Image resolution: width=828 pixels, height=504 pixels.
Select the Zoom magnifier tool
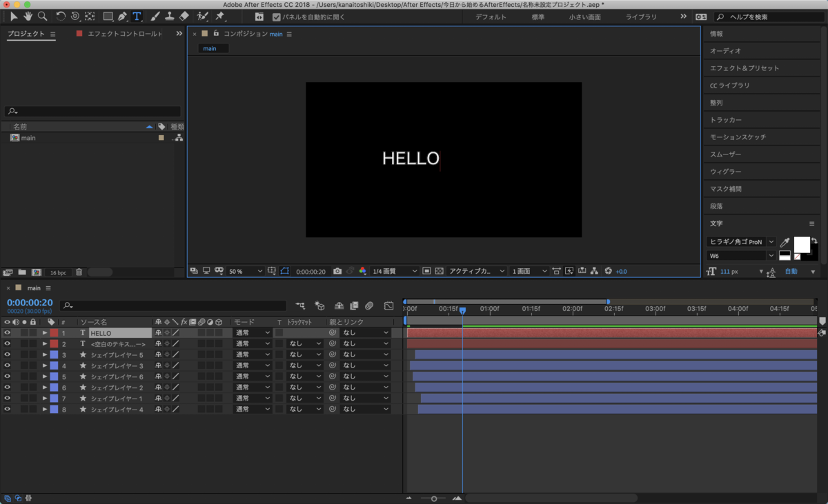(x=43, y=16)
